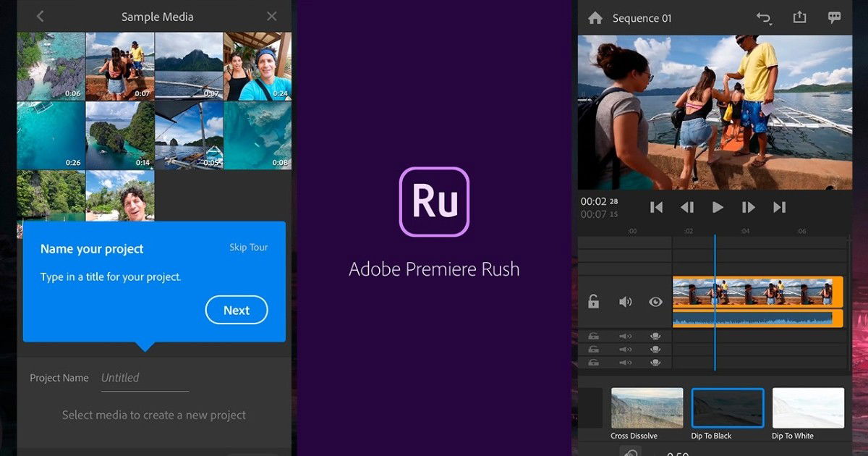The image size is (868, 456).
Task: Click the 'Project Name' label
Action: tap(59, 378)
